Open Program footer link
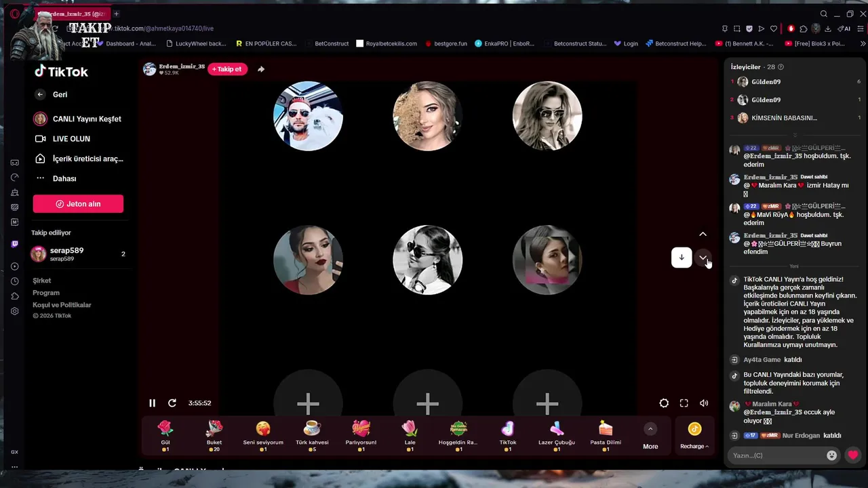Image resolution: width=868 pixels, height=488 pixels. (46, 293)
